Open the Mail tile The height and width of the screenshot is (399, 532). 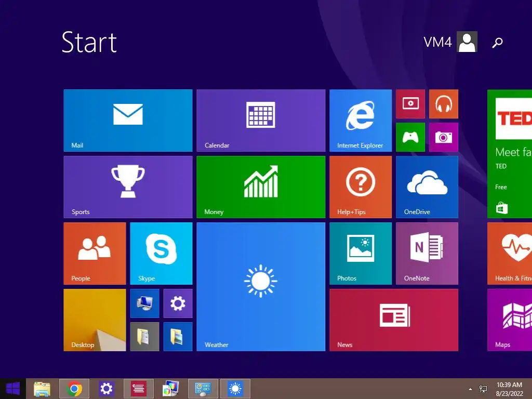[x=128, y=121]
